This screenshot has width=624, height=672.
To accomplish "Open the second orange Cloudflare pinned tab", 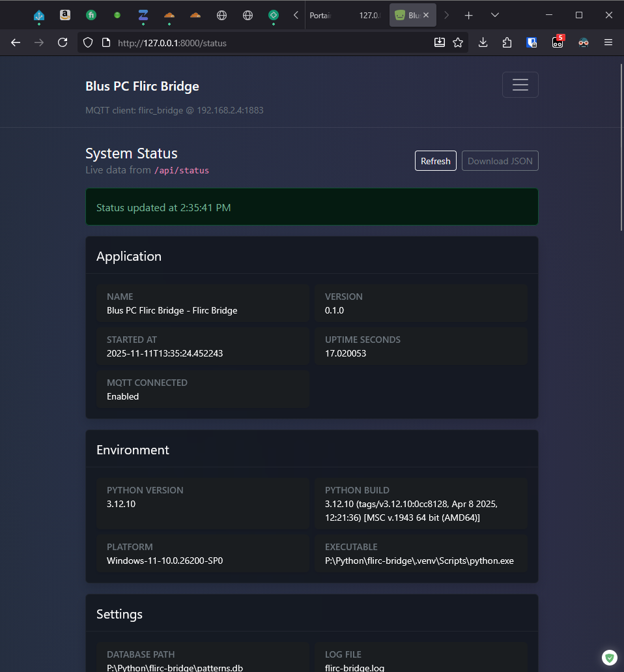I will click(195, 16).
